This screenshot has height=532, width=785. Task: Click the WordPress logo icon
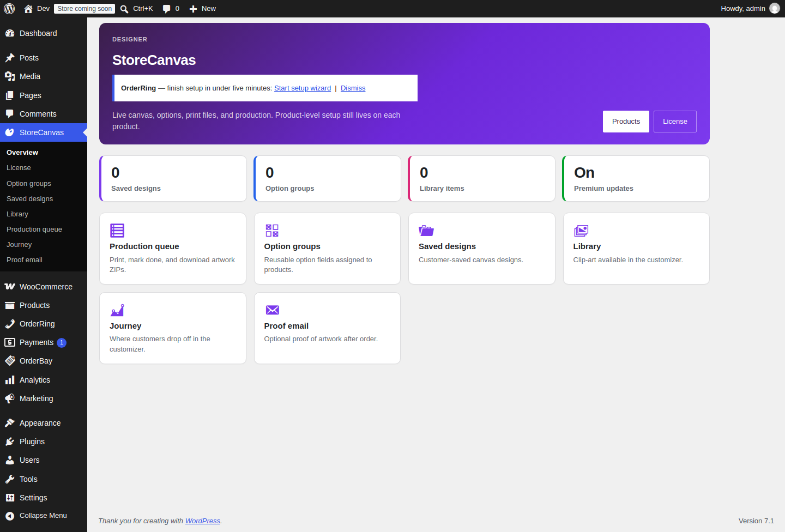9,9
